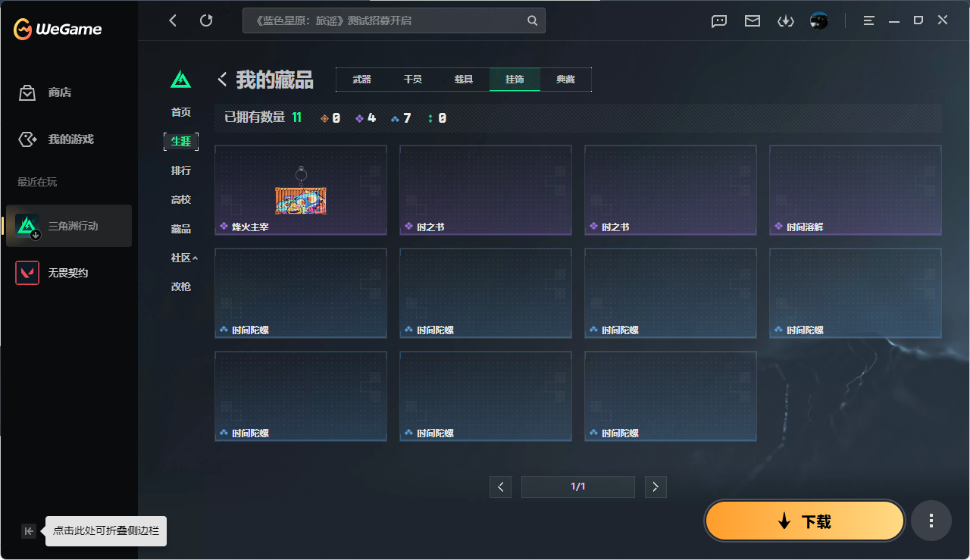Open 藏品 in the game menu

click(x=181, y=229)
